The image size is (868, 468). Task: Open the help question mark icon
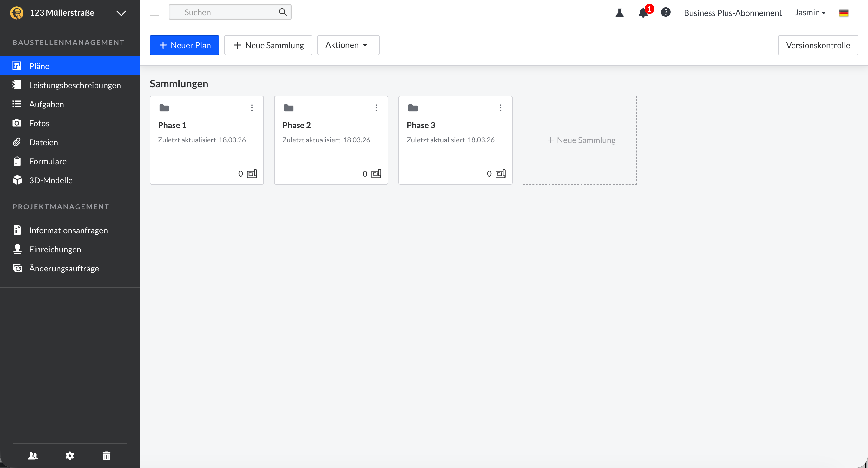click(x=666, y=12)
